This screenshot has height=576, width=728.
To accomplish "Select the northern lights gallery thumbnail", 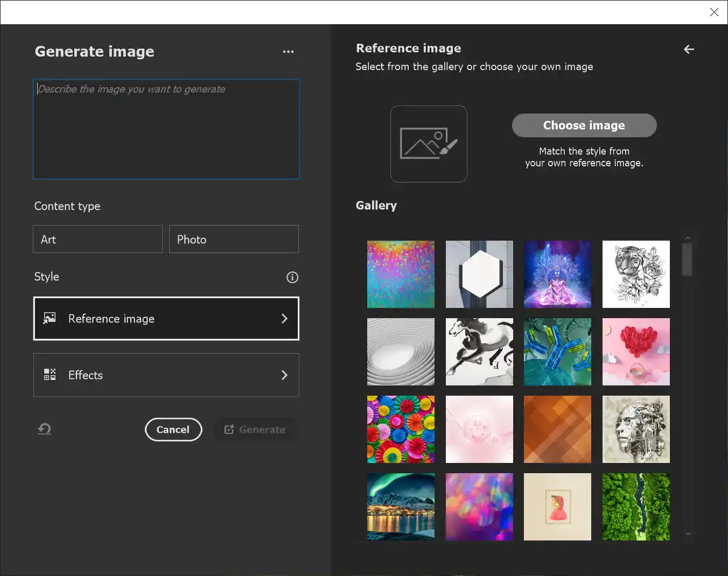I will click(401, 507).
